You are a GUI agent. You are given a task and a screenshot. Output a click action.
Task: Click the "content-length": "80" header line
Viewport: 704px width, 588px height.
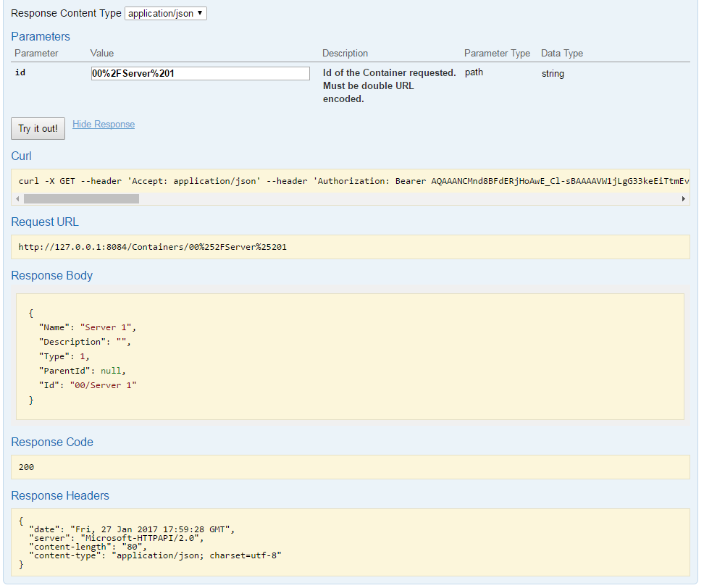tap(88, 547)
